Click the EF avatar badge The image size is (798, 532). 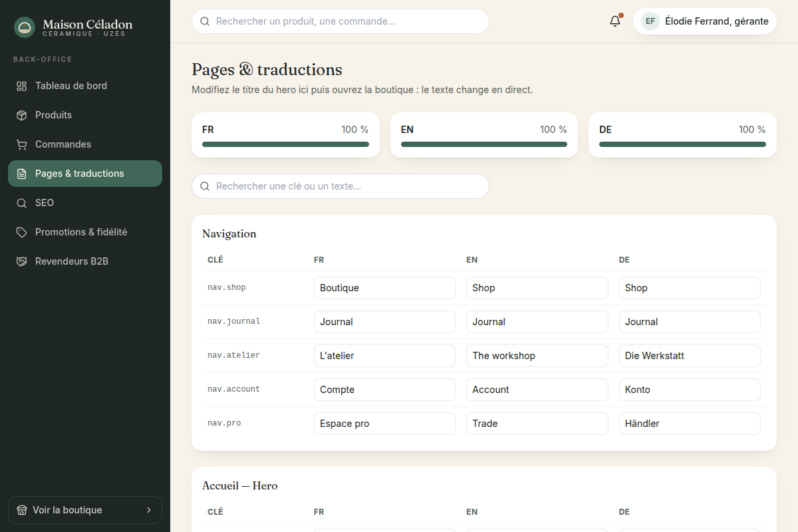pyautogui.click(x=650, y=21)
